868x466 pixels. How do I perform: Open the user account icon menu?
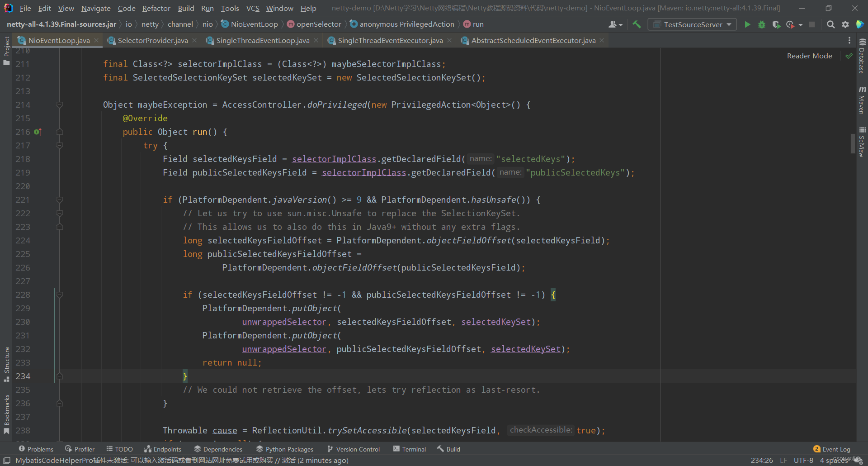(615, 24)
